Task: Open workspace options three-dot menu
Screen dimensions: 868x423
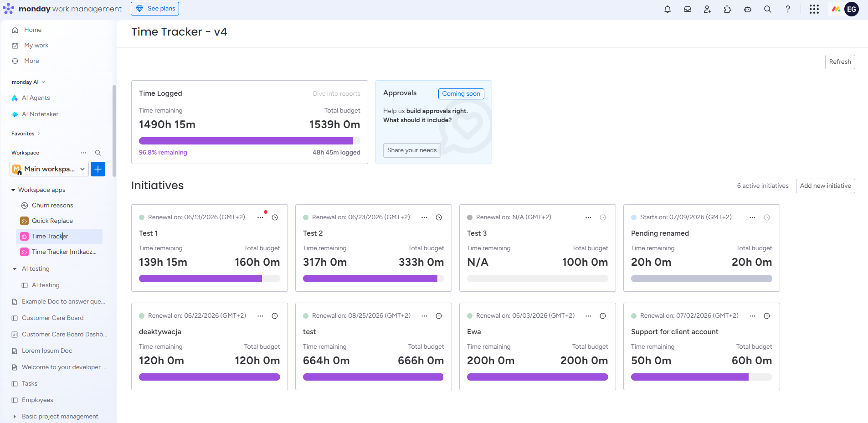Action: pyautogui.click(x=83, y=153)
